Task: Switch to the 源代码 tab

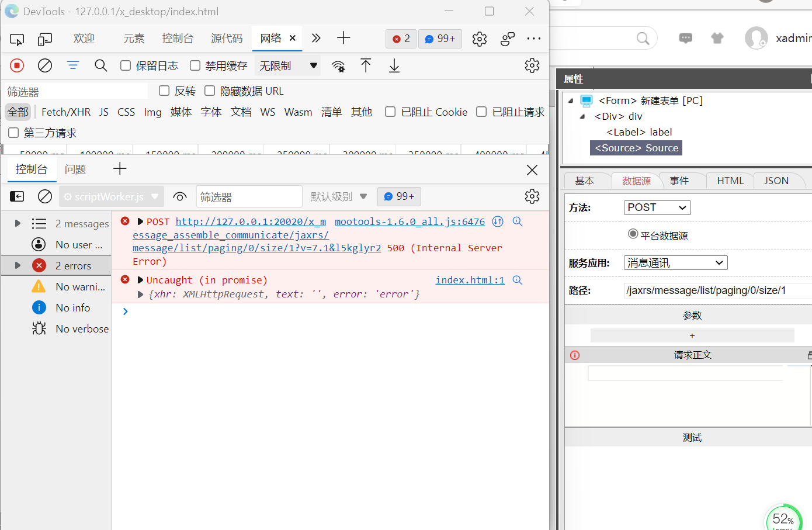Action: [227, 39]
